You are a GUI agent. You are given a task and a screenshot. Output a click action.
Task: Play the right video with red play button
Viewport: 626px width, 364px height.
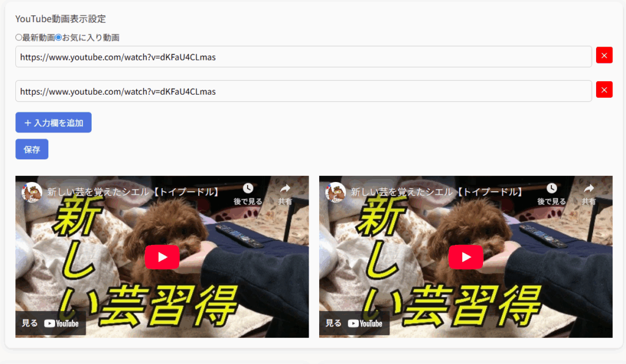click(x=466, y=257)
